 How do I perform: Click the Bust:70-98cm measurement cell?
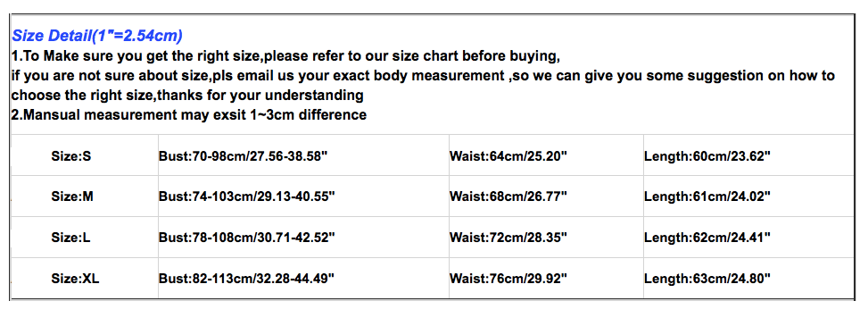pyautogui.click(x=303, y=155)
